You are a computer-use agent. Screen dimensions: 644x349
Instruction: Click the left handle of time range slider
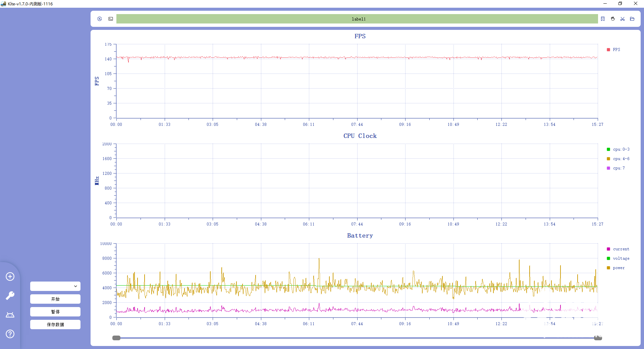pyautogui.click(x=116, y=338)
